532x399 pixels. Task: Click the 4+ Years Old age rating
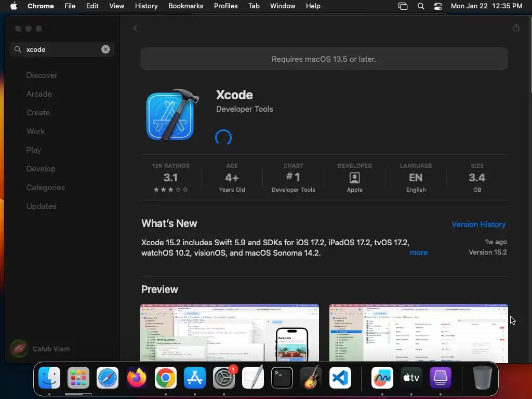click(x=232, y=178)
